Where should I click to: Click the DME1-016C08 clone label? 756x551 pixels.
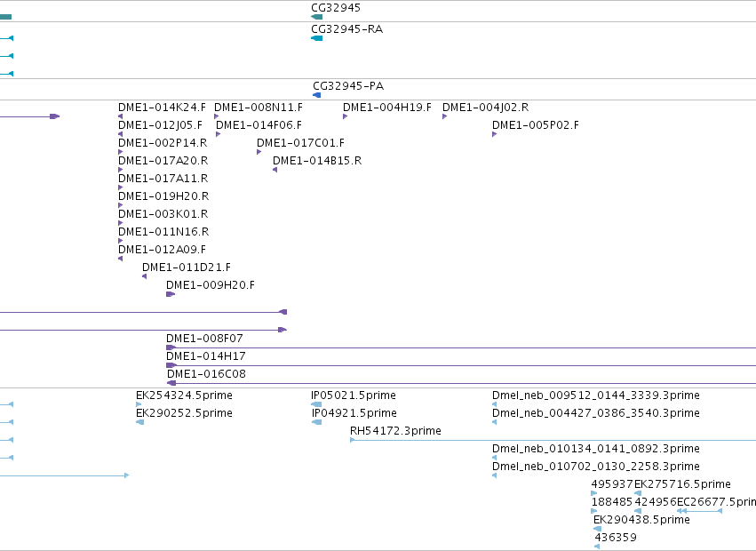pyautogui.click(x=206, y=374)
